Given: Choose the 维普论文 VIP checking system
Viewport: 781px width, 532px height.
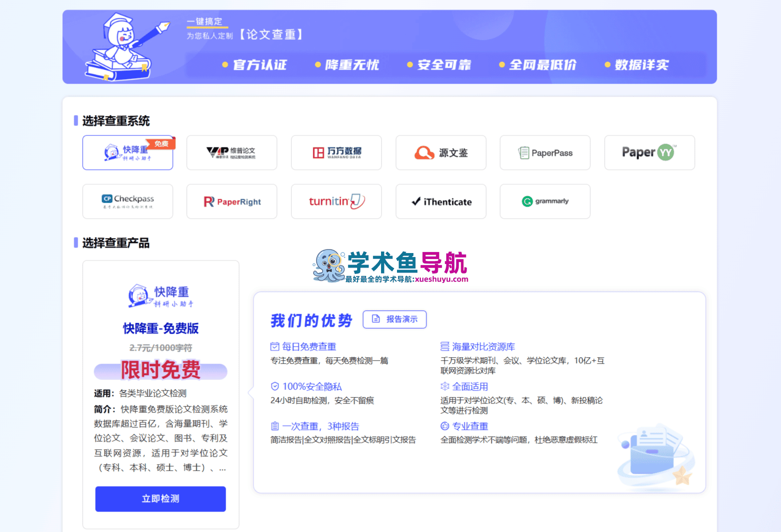Looking at the screenshot, I should pyautogui.click(x=232, y=152).
